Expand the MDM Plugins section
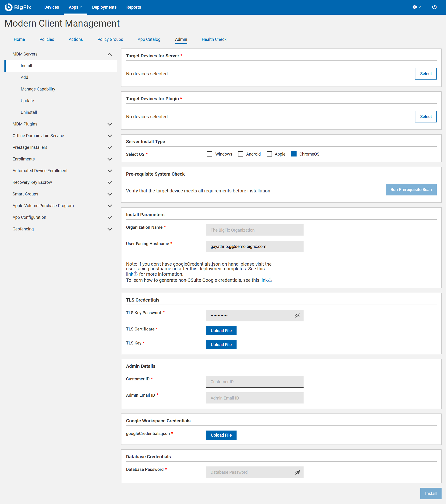The width and height of the screenshot is (446, 504). (x=110, y=124)
